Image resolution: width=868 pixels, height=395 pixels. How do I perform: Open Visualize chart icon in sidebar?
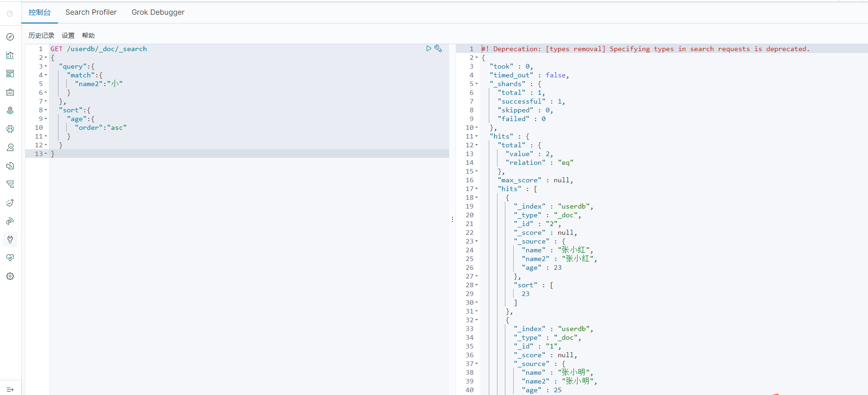(10, 55)
